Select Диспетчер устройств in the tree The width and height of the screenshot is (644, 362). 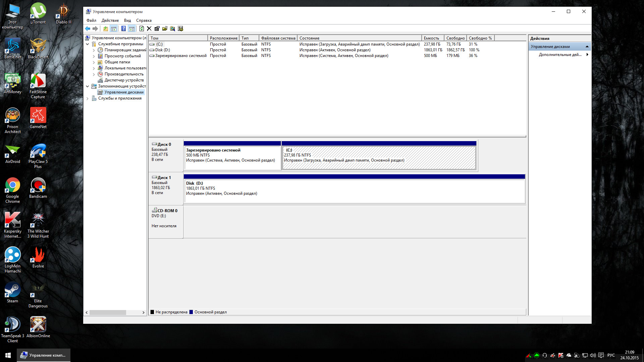pos(124,80)
